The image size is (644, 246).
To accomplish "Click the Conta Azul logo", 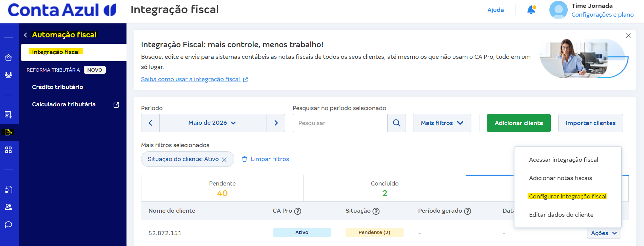I will pyautogui.click(x=62, y=10).
